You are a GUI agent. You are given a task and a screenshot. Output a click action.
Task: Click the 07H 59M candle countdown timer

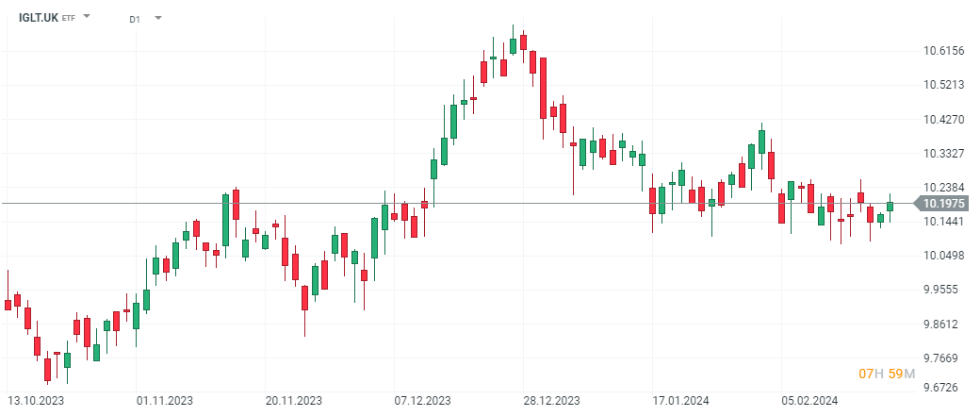[886, 374]
